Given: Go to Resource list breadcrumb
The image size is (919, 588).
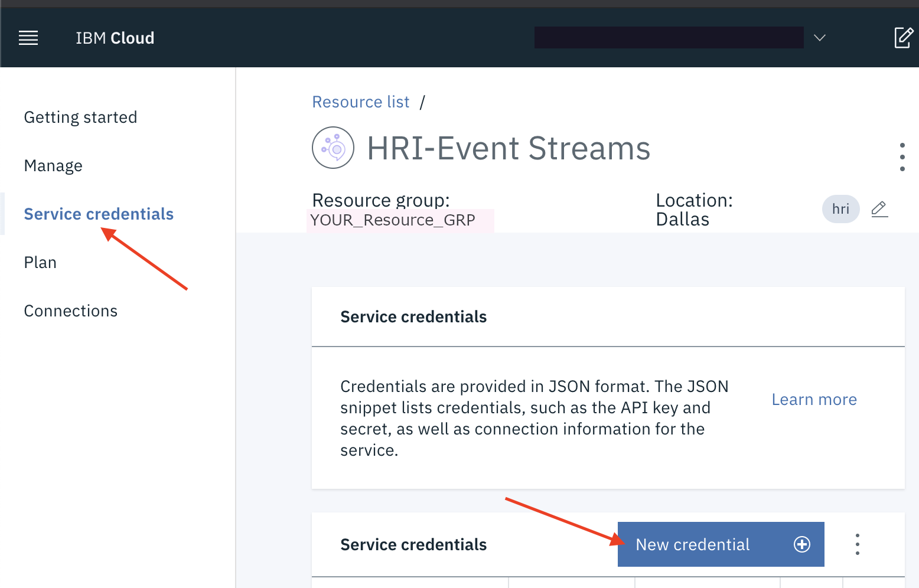Looking at the screenshot, I should click(361, 102).
